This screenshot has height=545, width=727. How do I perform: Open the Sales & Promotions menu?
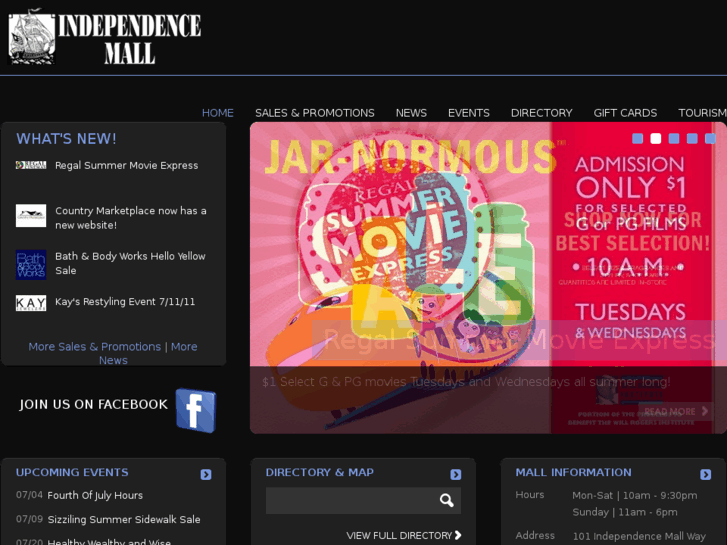click(x=315, y=113)
